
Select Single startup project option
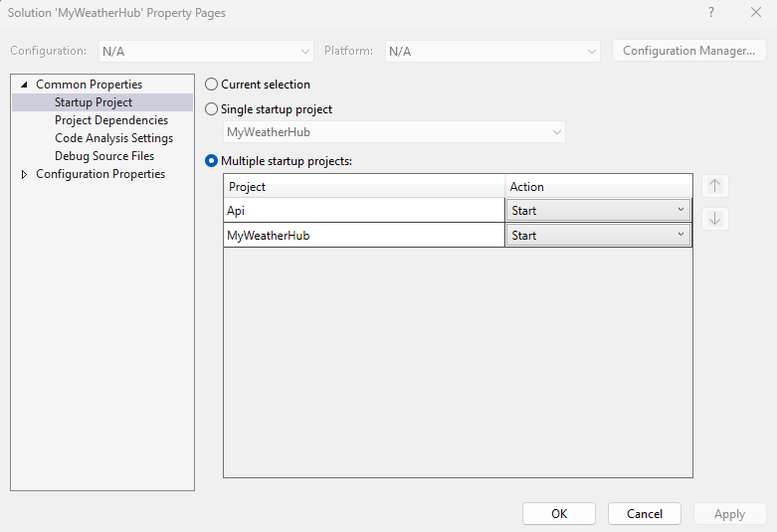[212, 109]
